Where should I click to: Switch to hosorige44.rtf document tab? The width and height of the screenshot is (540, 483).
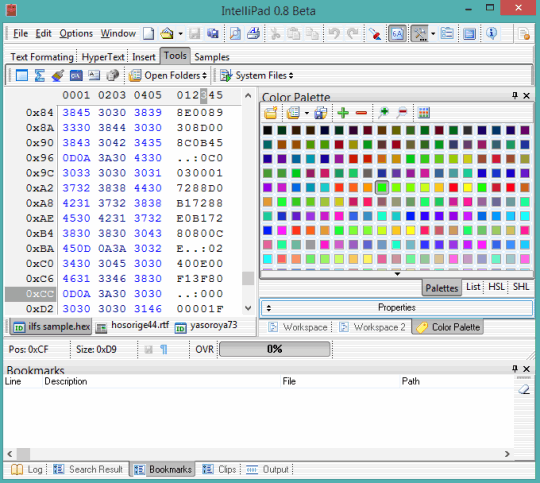point(133,326)
